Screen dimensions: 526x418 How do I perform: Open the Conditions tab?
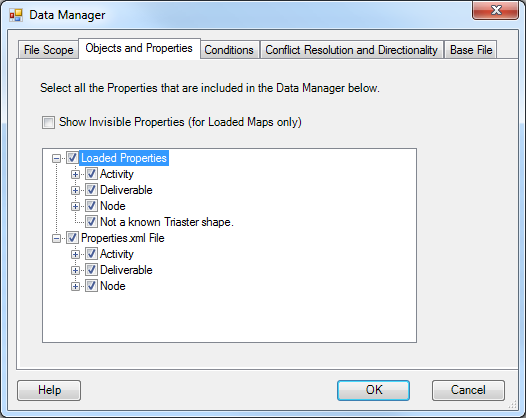point(229,50)
